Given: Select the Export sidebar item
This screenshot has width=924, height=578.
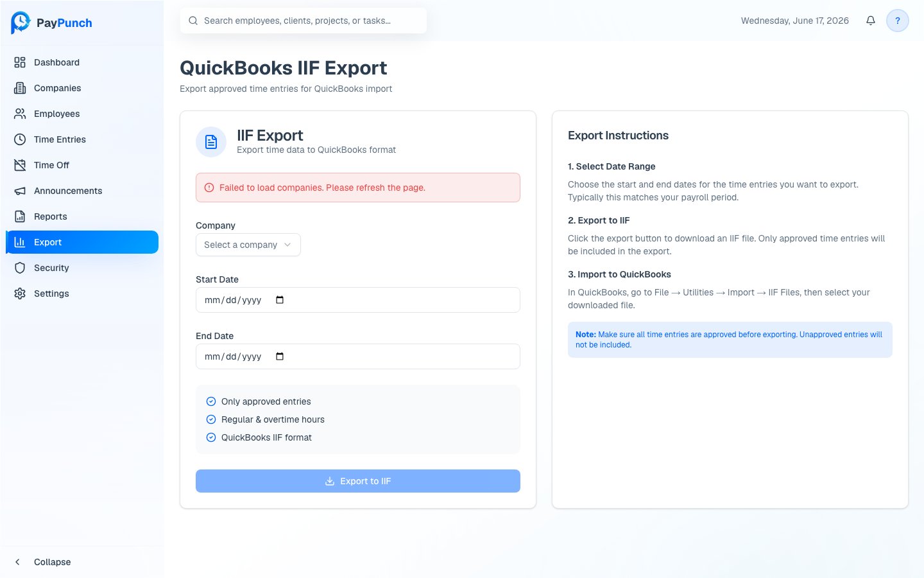Looking at the screenshot, I should coord(82,242).
